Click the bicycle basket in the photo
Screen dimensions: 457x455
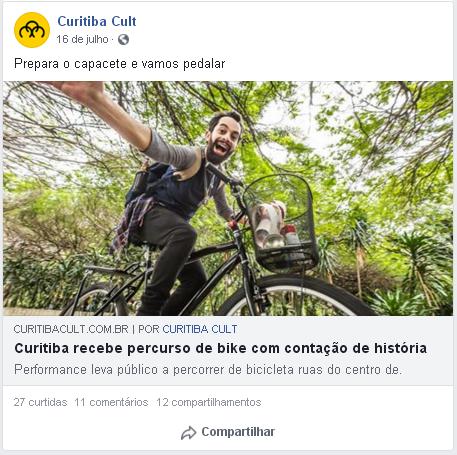(x=280, y=222)
